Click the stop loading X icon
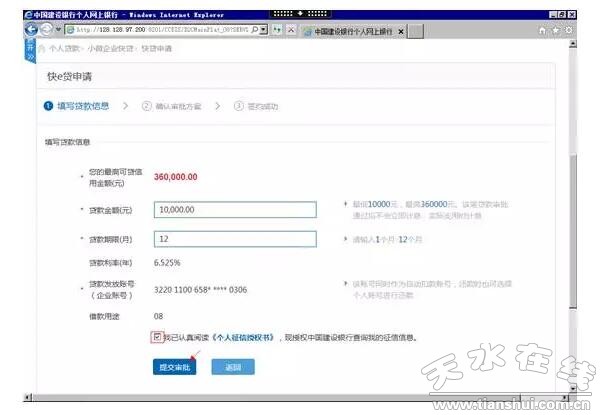Image resolution: width=601 pixels, height=415 pixels. pyautogui.click(x=291, y=31)
